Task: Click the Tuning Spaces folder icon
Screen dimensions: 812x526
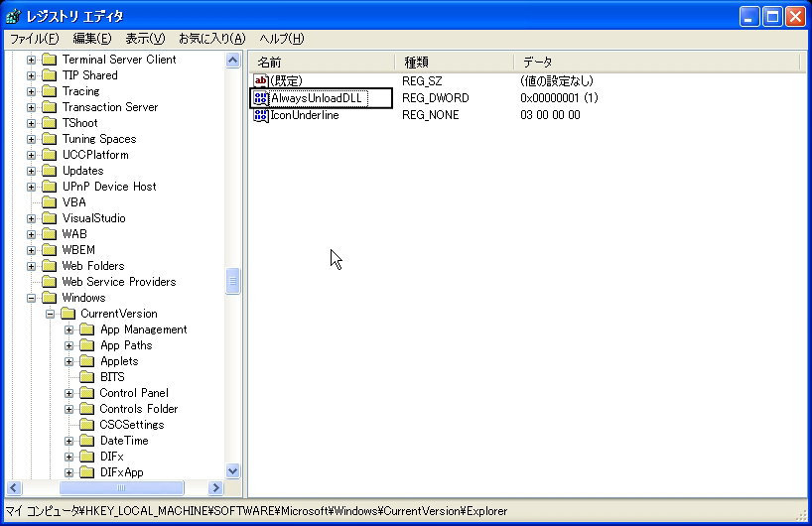Action: pyautogui.click(x=50, y=139)
